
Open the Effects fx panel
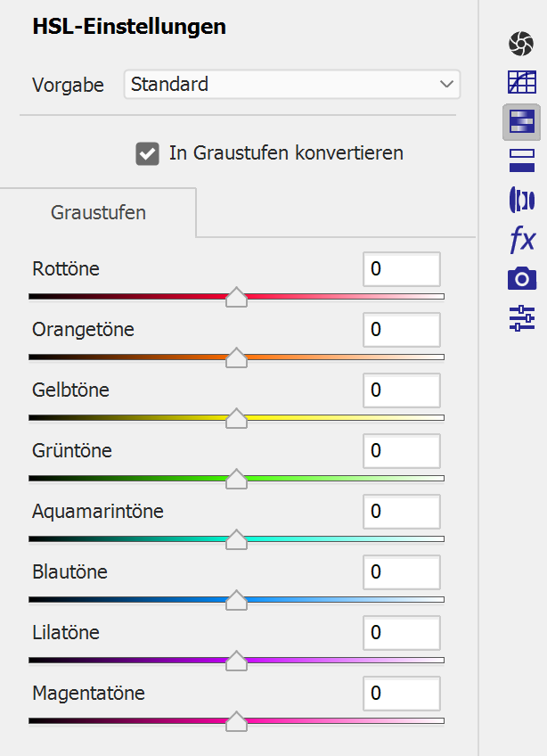521,239
